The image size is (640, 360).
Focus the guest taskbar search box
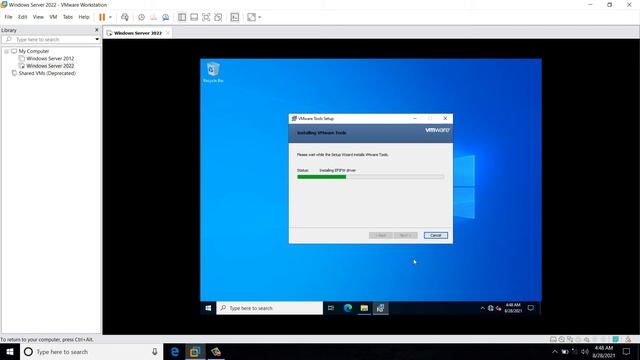pyautogui.click(x=269, y=308)
